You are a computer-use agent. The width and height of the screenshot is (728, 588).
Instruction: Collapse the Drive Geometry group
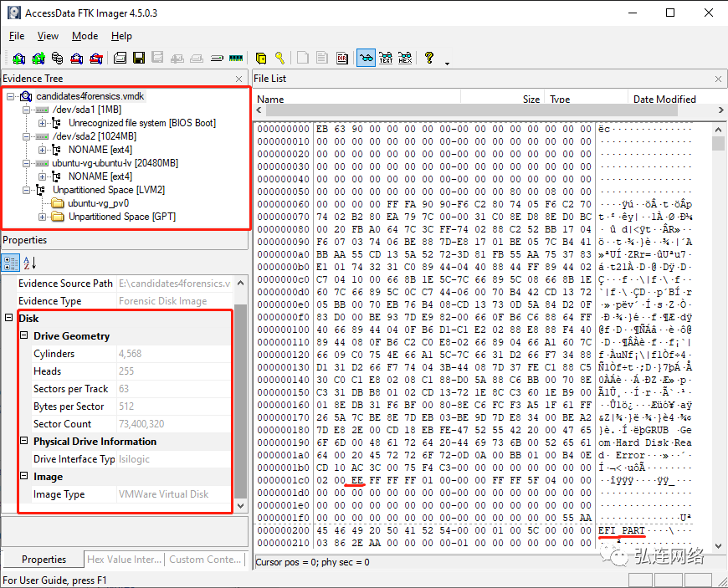[24, 335]
